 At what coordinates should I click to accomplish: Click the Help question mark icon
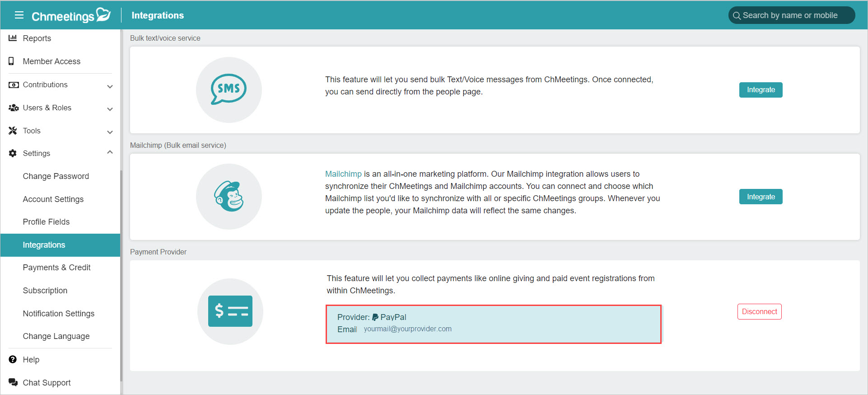(13, 360)
